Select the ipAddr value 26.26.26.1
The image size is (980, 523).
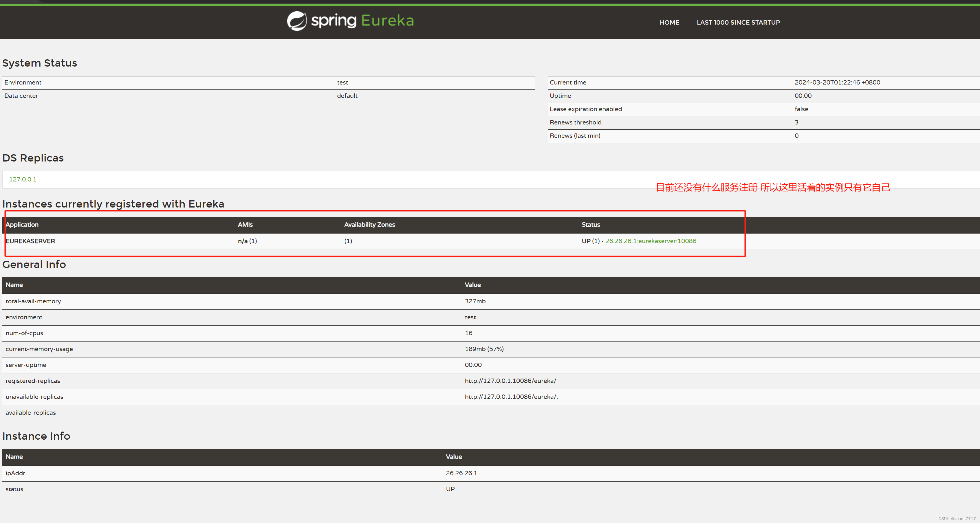[461, 473]
